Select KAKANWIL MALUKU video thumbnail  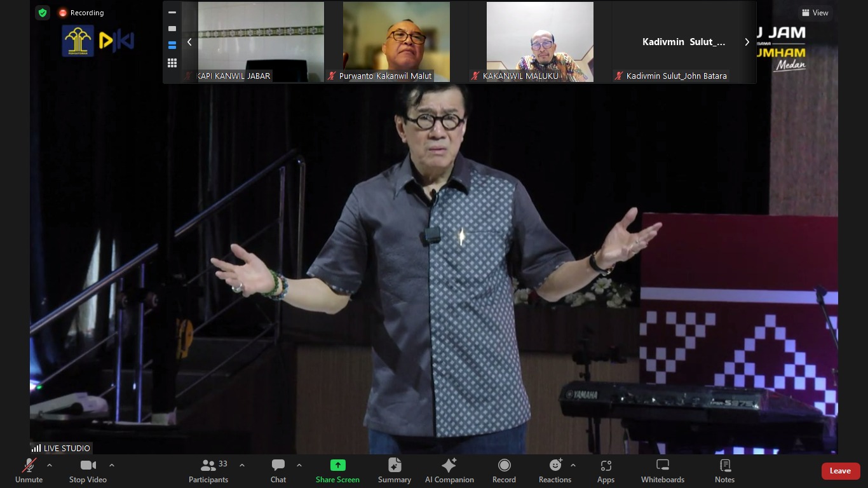[540, 42]
